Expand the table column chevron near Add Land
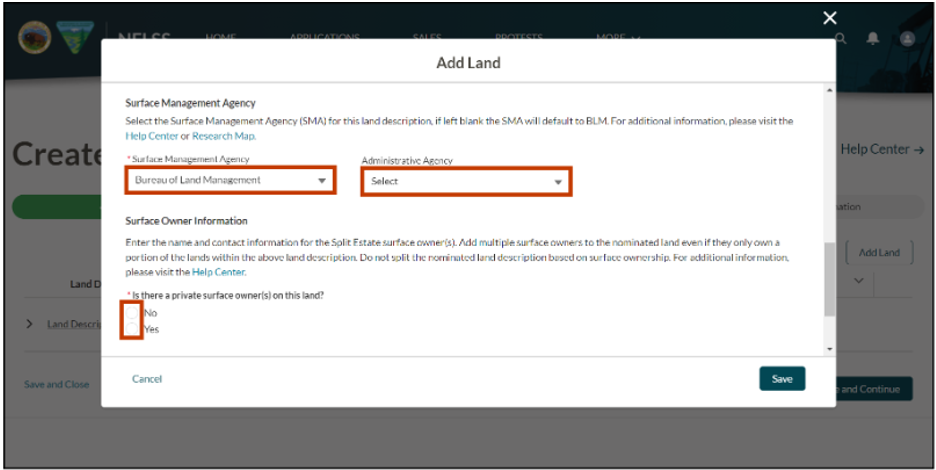936x470 pixels. coord(859,281)
